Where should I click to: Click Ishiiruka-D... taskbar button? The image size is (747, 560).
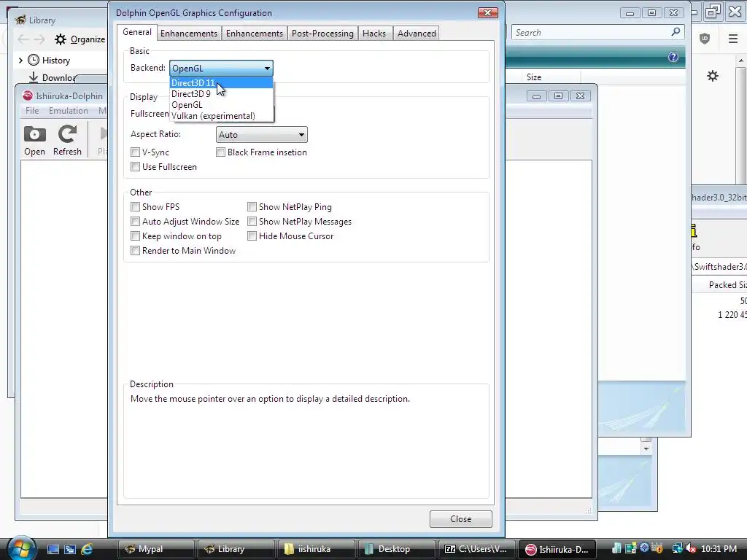(557, 549)
